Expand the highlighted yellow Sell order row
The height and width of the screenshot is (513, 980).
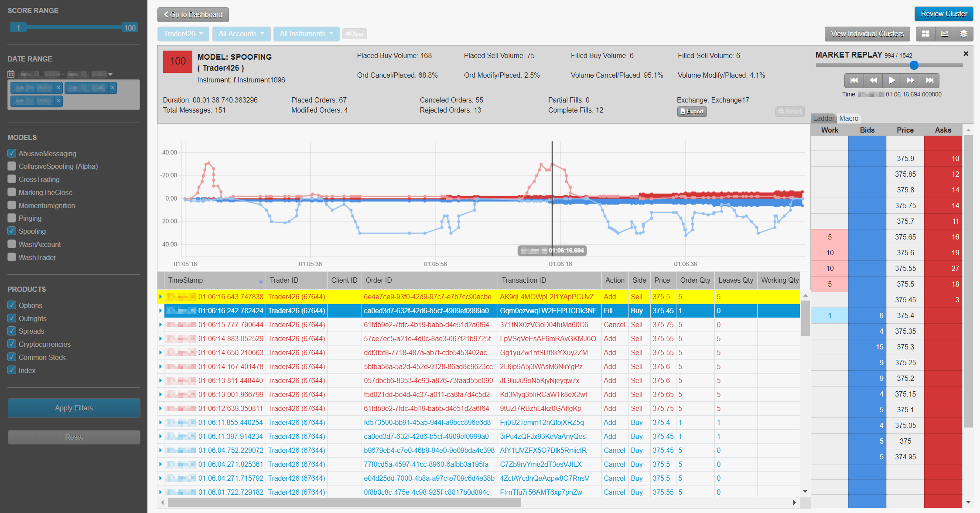(x=160, y=297)
